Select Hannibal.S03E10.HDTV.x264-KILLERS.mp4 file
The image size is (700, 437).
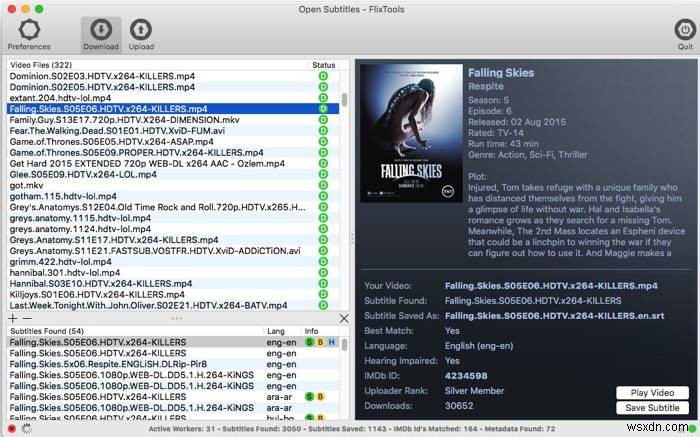pyautogui.click(x=173, y=283)
